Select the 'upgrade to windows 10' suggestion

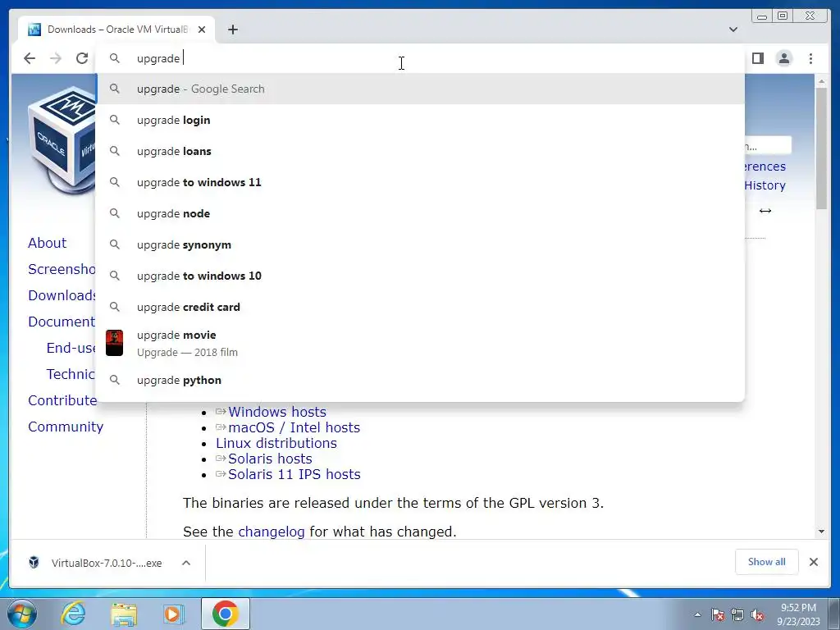(420, 276)
